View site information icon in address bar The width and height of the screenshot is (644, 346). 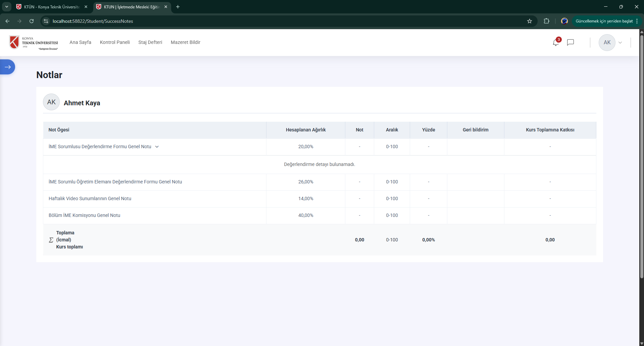click(x=46, y=21)
